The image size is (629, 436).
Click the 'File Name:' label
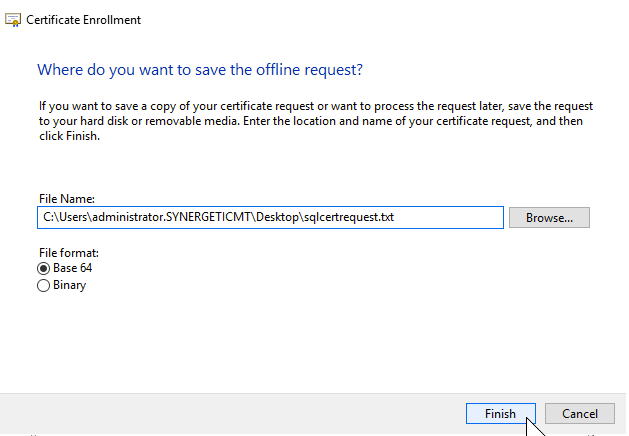(x=67, y=199)
